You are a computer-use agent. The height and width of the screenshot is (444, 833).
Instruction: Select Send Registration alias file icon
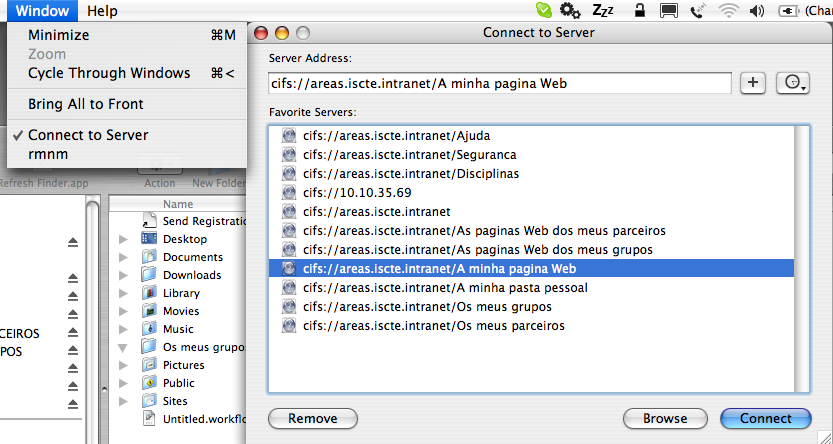tap(149, 221)
